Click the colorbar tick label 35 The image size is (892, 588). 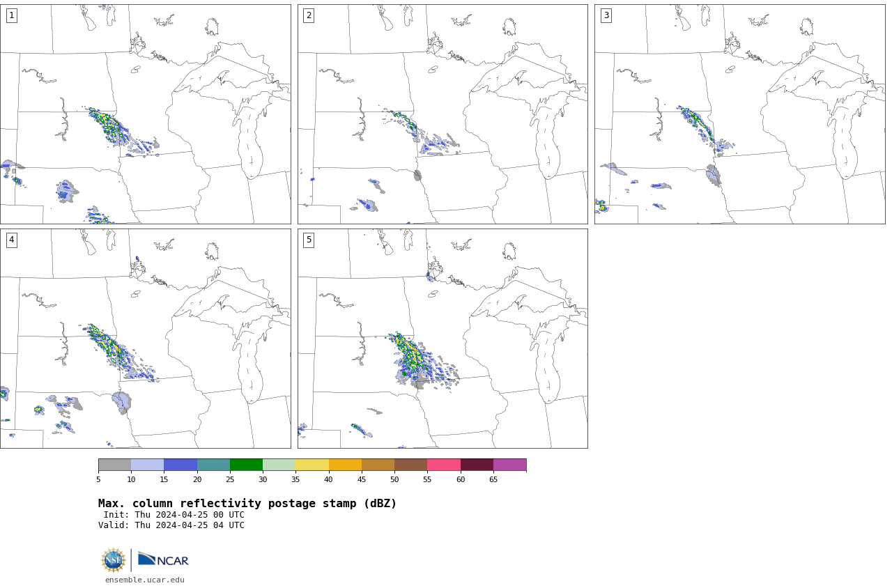coord(295,479)
